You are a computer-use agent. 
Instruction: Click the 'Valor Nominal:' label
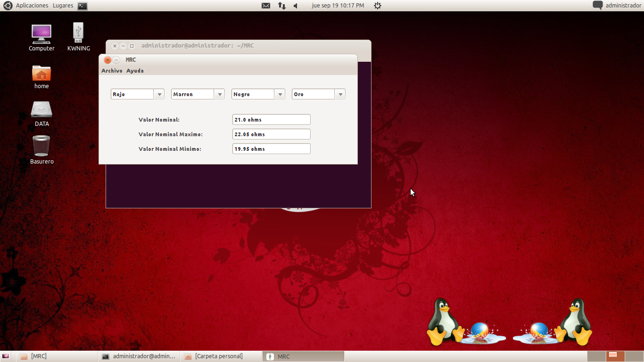159,120
